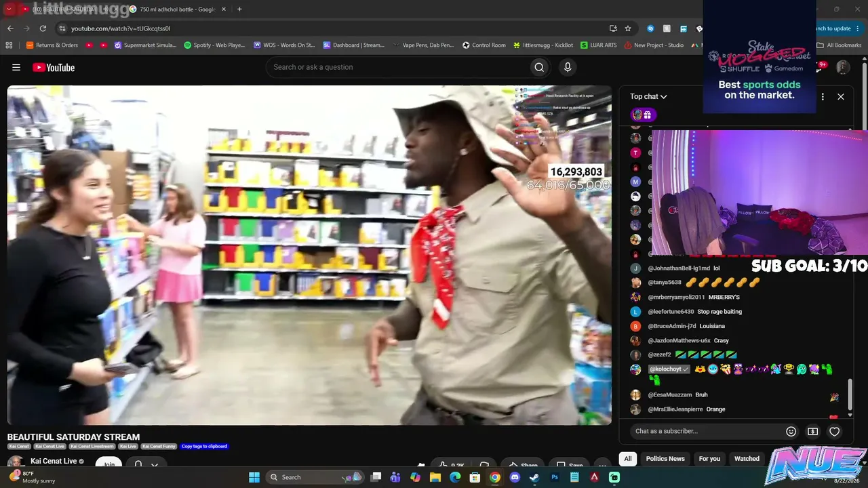Go to the YouTube home logo
868x488 pixels.
click(x=54, y=67)
